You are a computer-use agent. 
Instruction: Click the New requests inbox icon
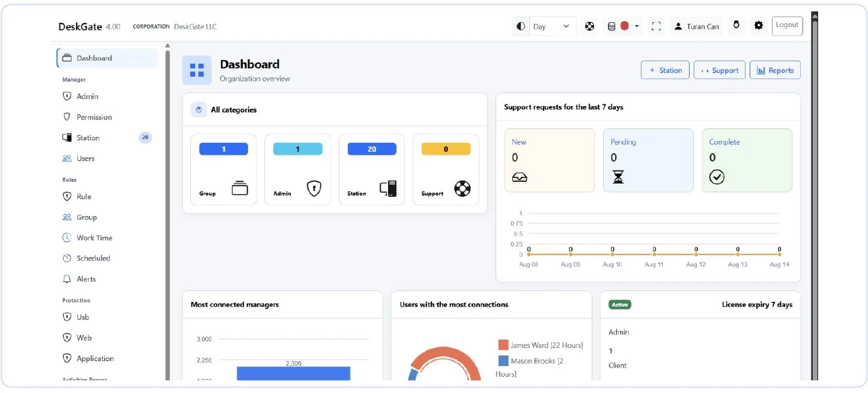(x=520, y=177)
